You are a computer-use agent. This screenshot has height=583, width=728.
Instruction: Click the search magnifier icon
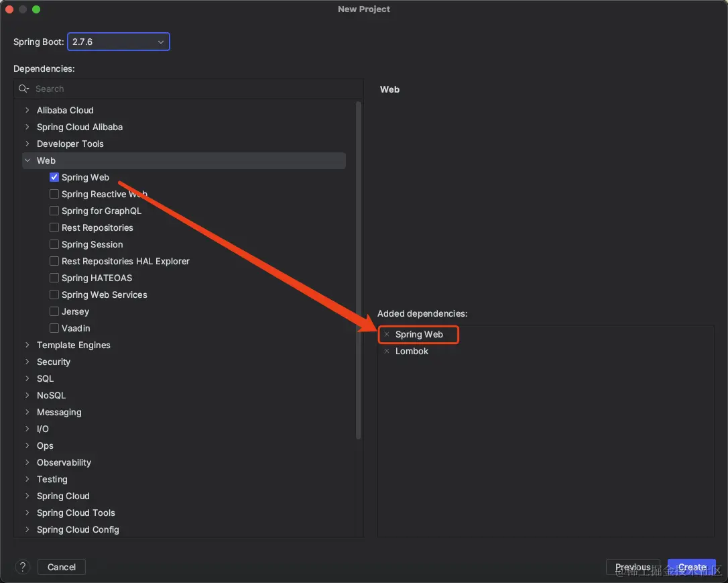(24, 89)
